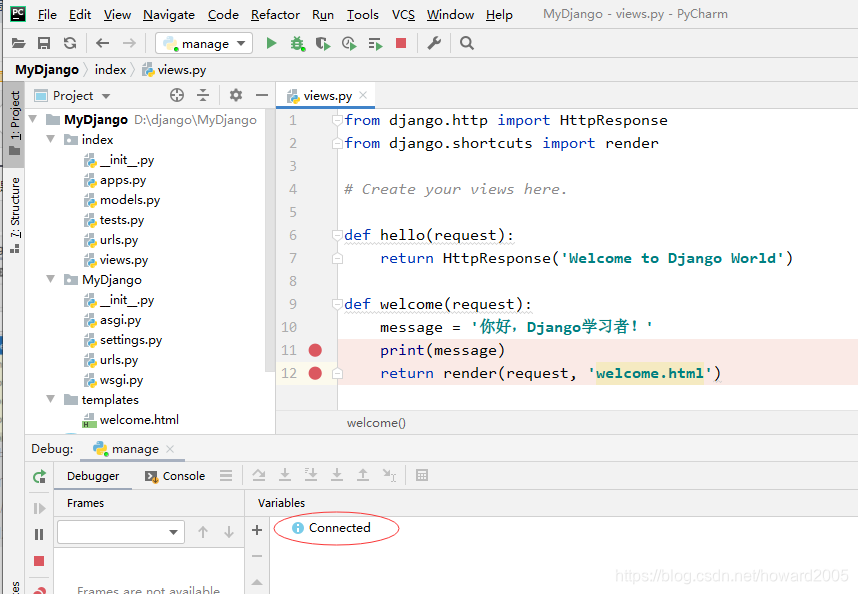Navigate forward with the right arrow
The width and height of the screenshot is (858, 594).
(129, 43)
